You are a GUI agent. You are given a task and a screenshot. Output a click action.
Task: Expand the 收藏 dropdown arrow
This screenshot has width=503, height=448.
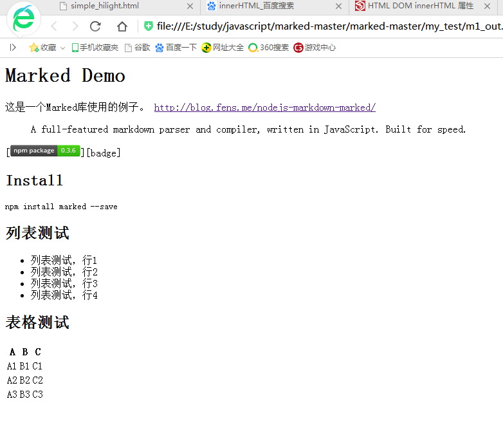pyautogui.click(x=62, y=48)
